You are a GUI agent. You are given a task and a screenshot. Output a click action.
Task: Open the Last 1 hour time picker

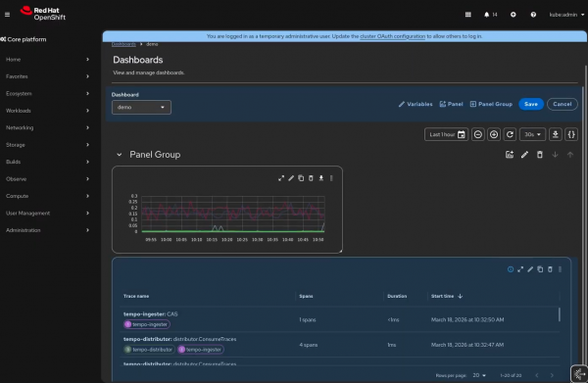(446, 134)
